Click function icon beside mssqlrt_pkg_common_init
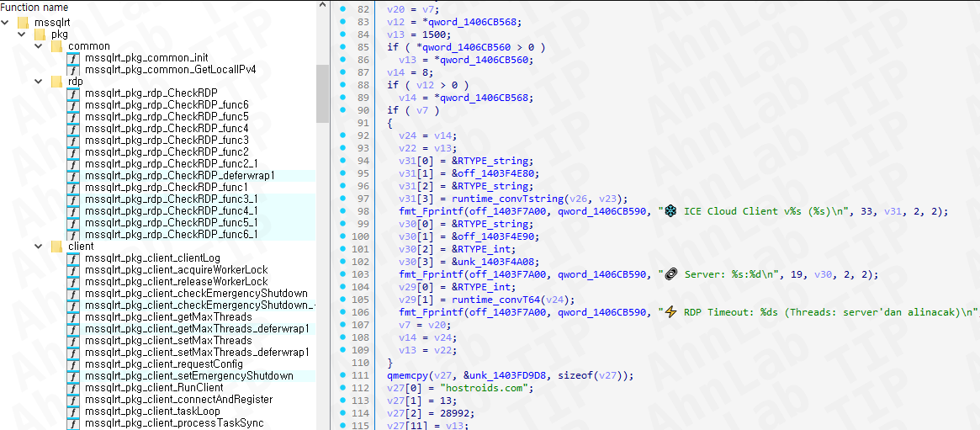The height and width of the screenshot is (430, 980). coord(73,57)
